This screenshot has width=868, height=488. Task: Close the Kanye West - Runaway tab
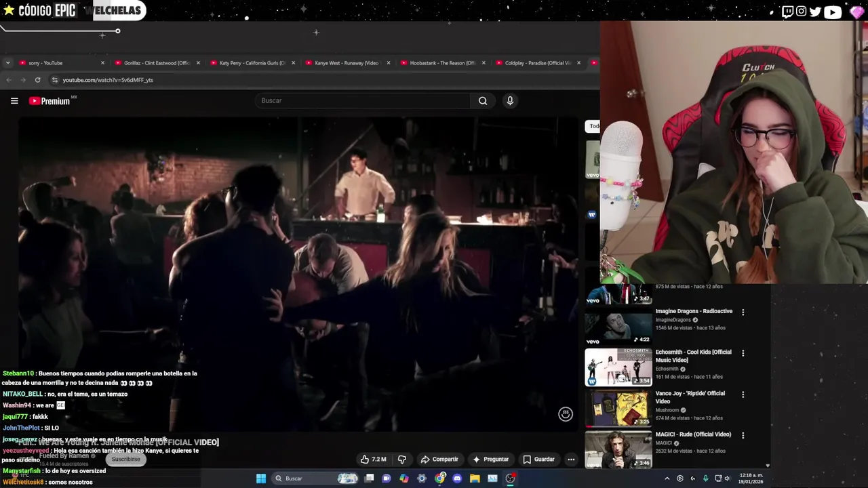click(388, 63)
